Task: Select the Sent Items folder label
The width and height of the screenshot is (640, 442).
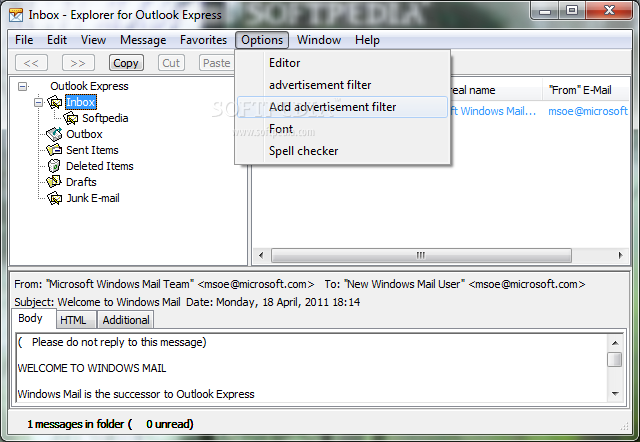Action: click(92, 150)
